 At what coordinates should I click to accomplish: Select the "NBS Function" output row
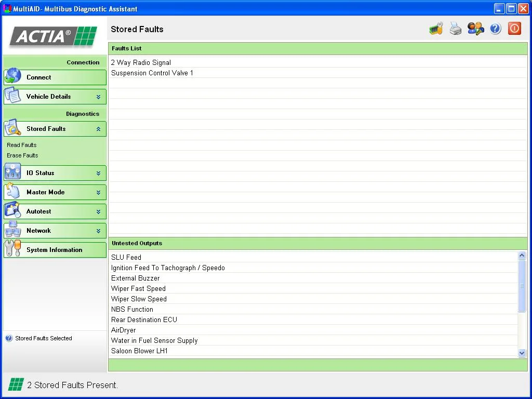coord(313,310)
